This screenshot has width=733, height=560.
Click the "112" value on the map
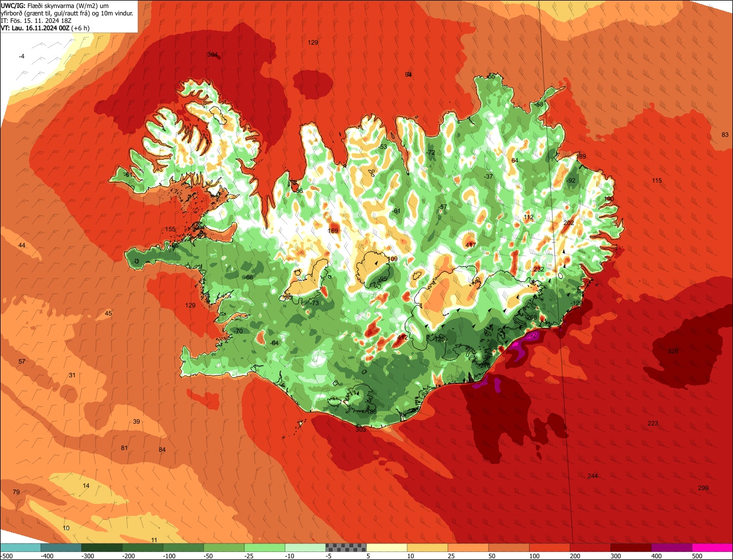(x=529, y=217)
